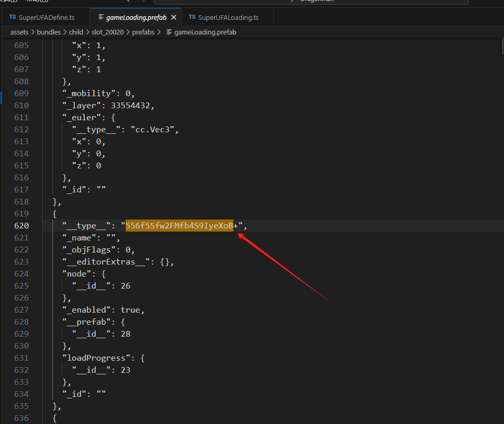Click the value 23 on line 632
The image size is (504, 424).
126,370
